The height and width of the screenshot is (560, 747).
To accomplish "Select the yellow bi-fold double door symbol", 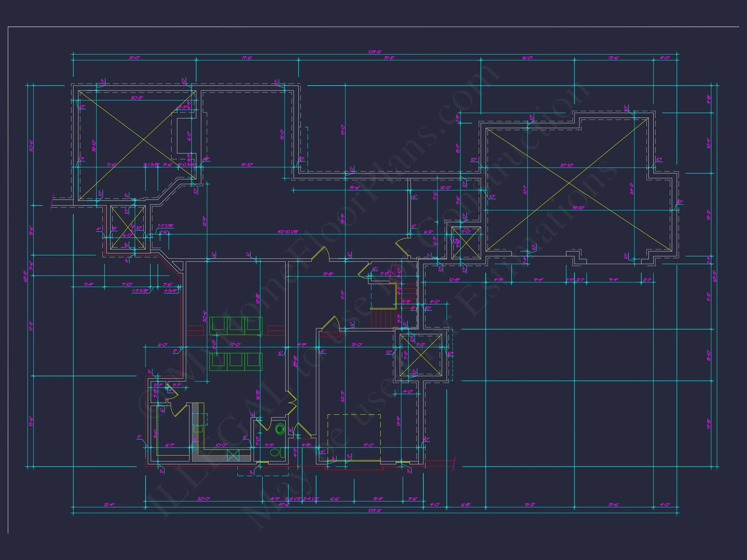I will coord(291,402).
